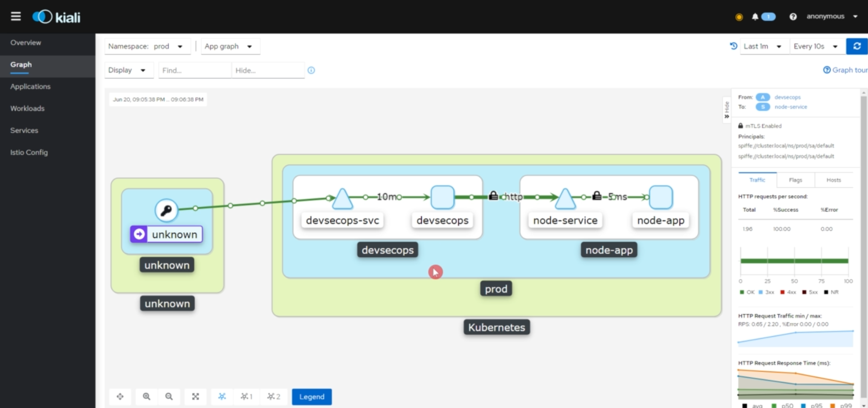
Task: Open the Find/Hide help info icon
Action: (x=311, y=70)
